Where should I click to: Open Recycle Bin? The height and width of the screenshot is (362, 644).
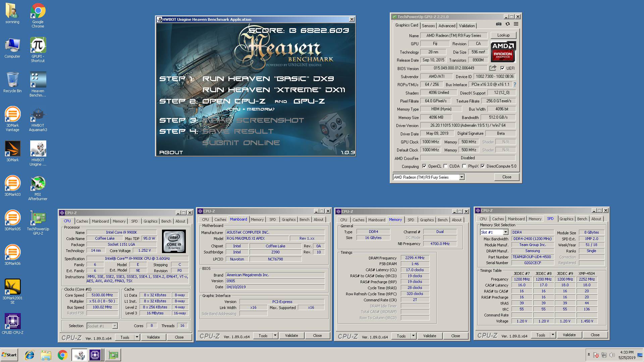tap(12, 82)
